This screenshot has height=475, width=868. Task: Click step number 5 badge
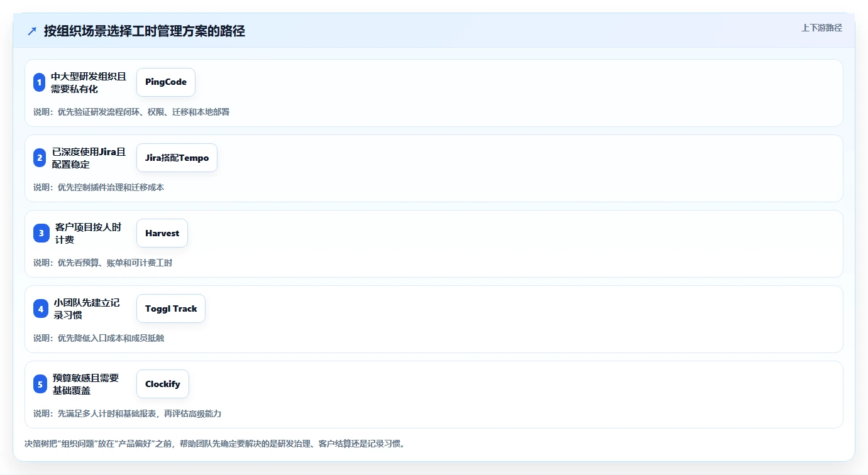[40, 384]
